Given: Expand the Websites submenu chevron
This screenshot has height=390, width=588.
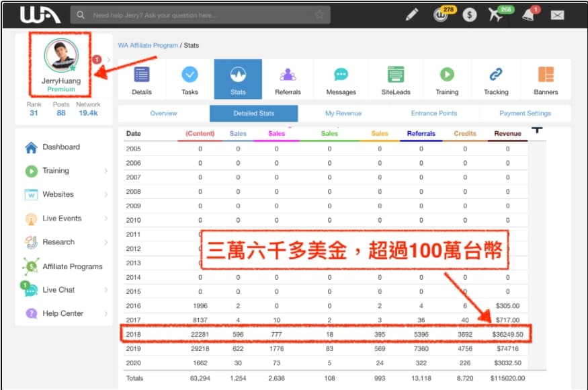Looking at the screenshot, I should point(106,194).
